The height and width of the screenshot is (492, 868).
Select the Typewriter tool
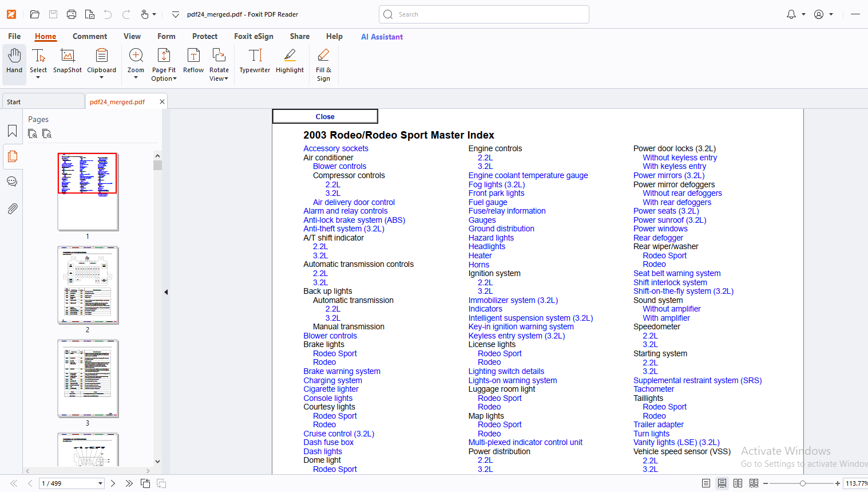click(255, 61)
